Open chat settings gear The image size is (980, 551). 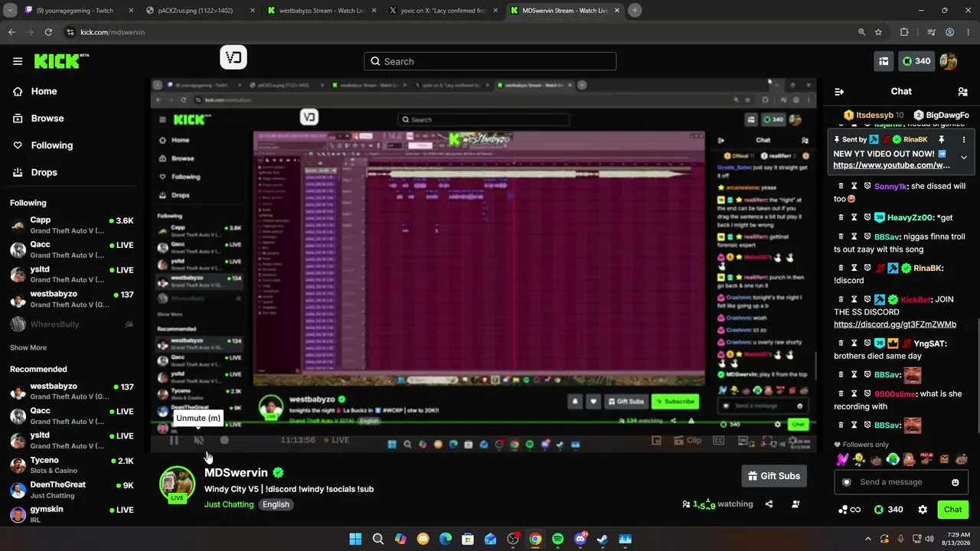[x=923, y=510]
